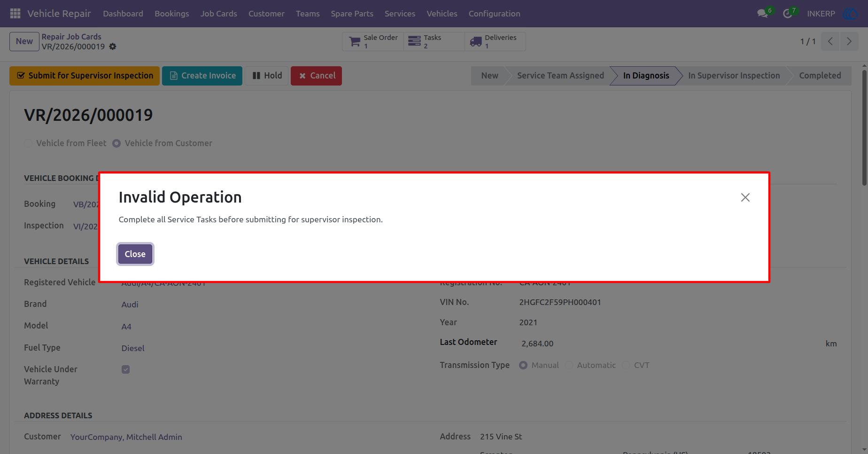Click Create Invoice button

202,76
